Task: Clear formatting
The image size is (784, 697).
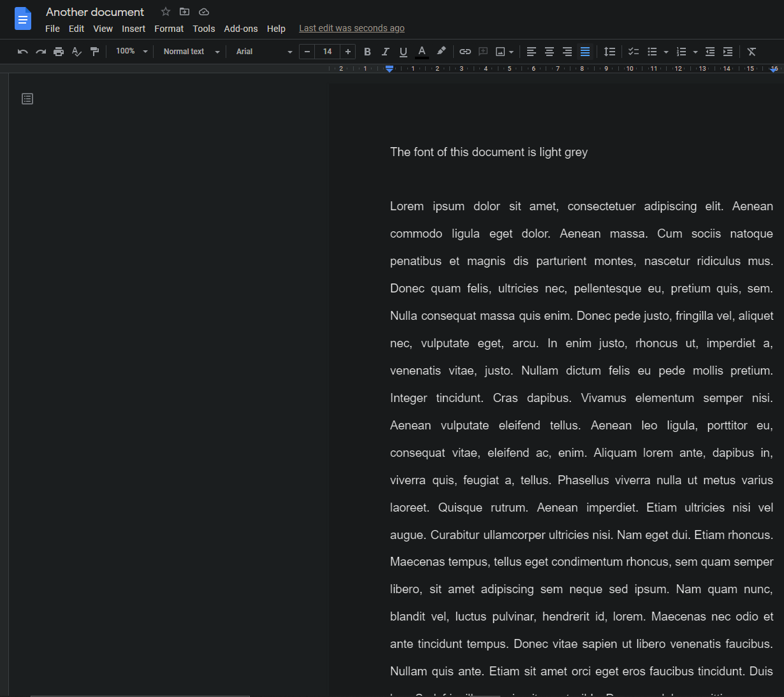Action: click(751, 52)
